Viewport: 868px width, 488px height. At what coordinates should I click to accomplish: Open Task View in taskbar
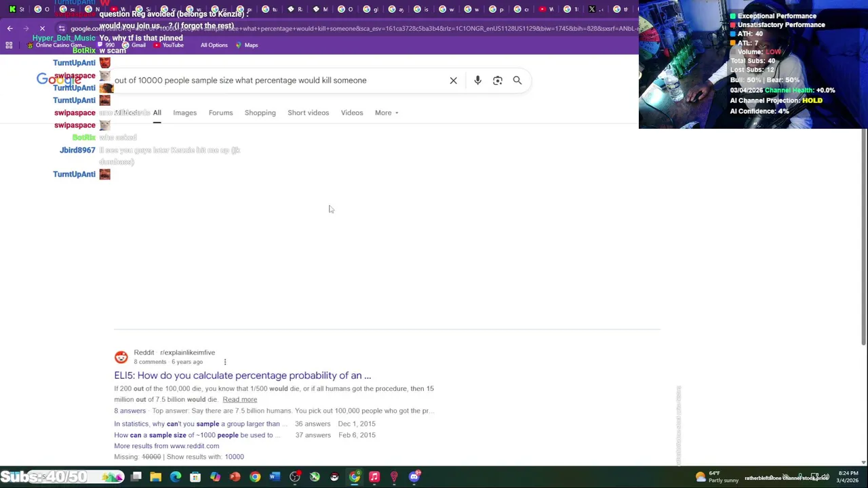pos(136,477)
